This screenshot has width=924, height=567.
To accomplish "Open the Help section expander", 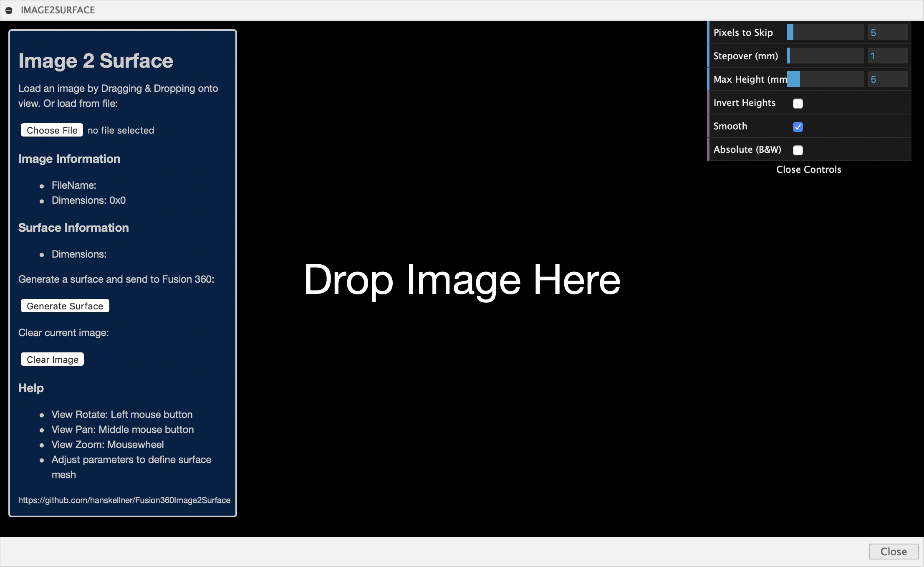I will coord(31,387).
